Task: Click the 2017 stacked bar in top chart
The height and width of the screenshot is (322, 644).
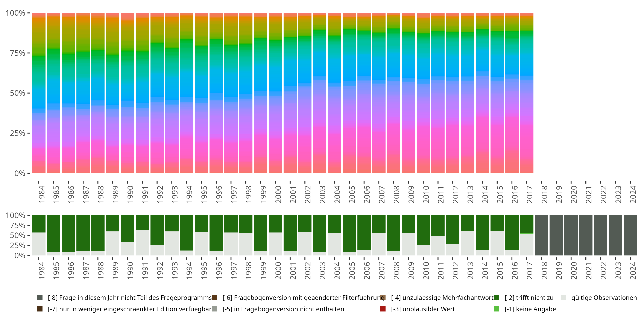Action: point(527,93)
